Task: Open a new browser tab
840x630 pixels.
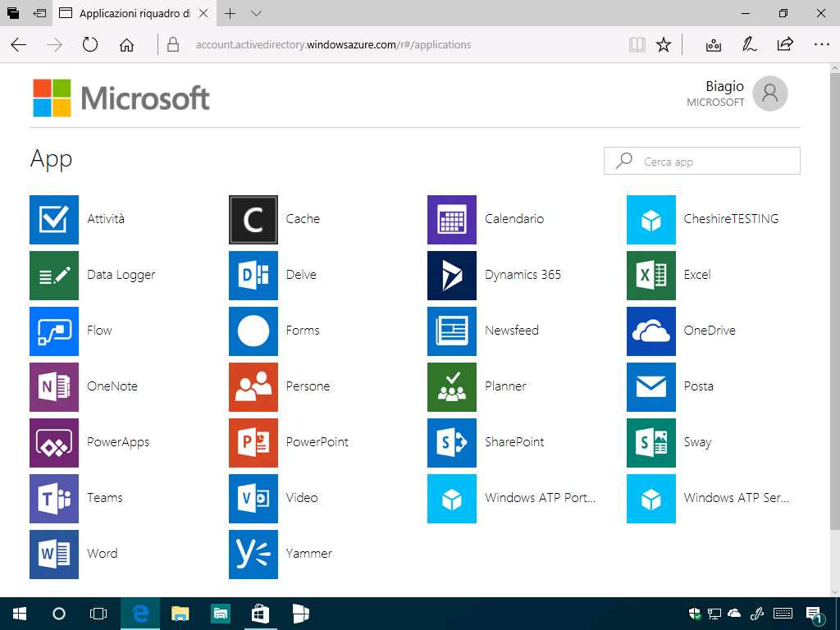Action: click(230, 13)
